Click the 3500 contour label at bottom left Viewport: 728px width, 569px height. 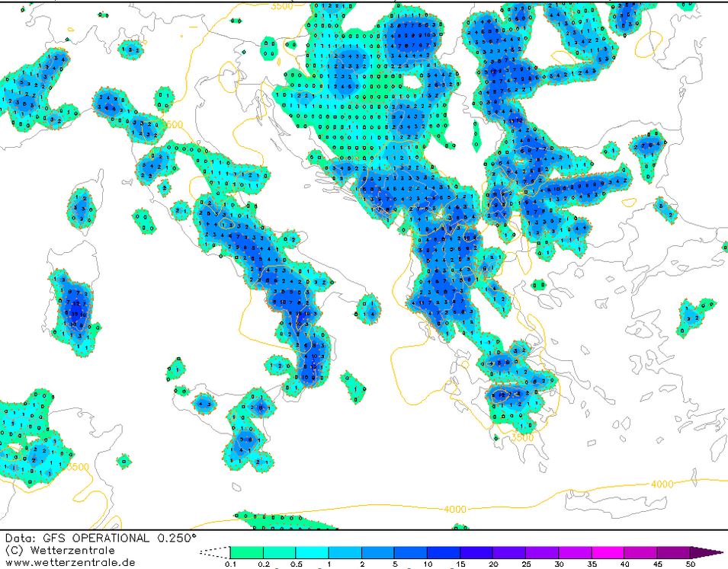click(77, 467)
